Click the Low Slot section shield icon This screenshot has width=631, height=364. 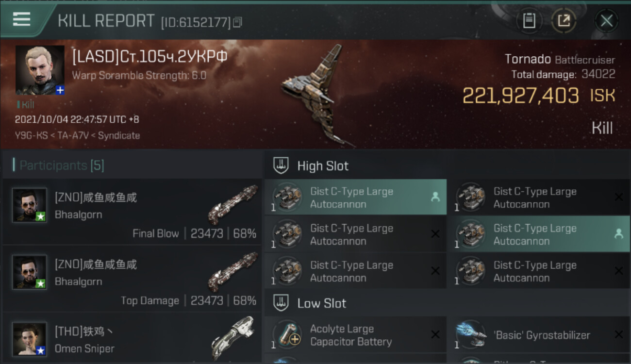pos(281,303)
